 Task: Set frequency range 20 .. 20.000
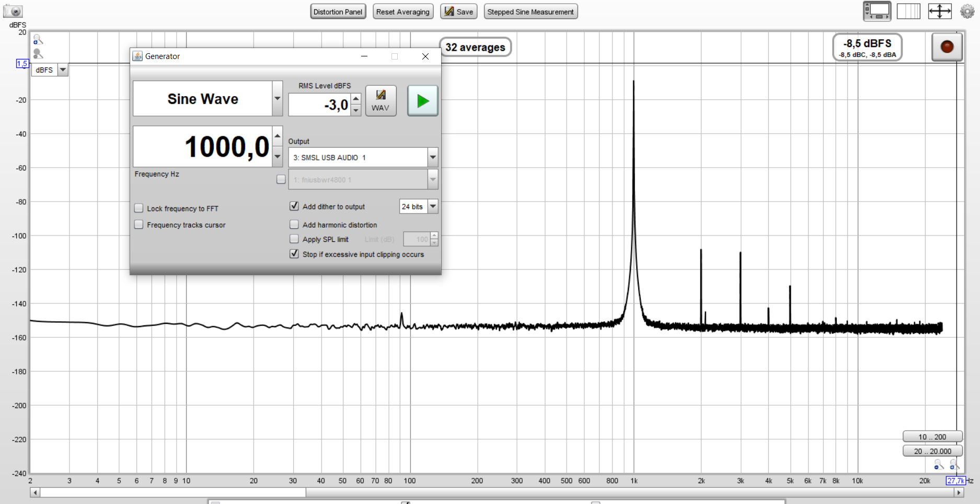[x=932, y=451]
